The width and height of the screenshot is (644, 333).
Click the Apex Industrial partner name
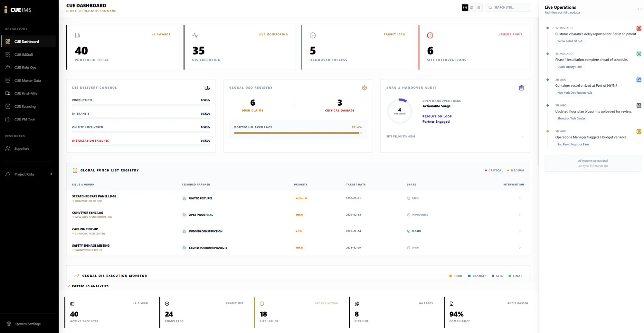(201, 215)
